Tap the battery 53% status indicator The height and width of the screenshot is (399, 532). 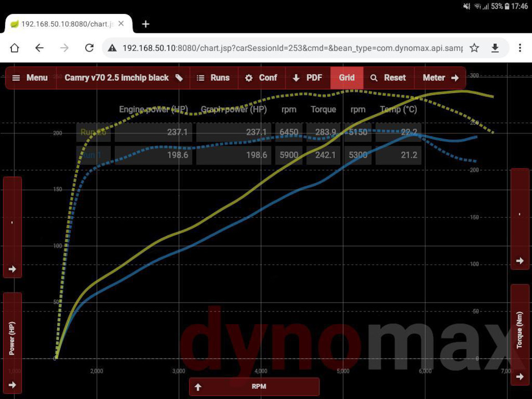500,6
